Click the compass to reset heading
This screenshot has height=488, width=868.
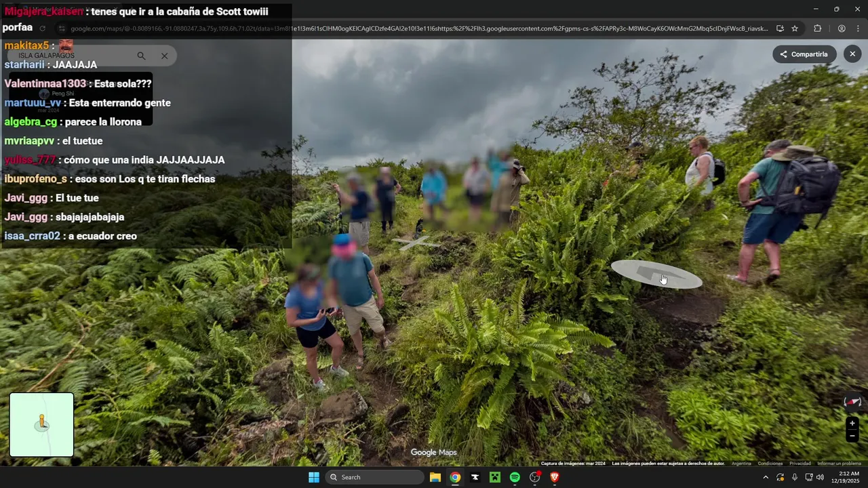pos(852,402)
